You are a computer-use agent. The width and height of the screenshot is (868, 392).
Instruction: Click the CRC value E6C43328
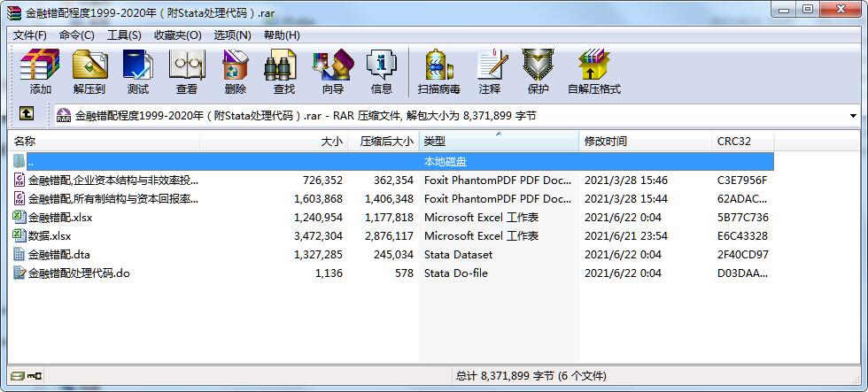[742, 236]
